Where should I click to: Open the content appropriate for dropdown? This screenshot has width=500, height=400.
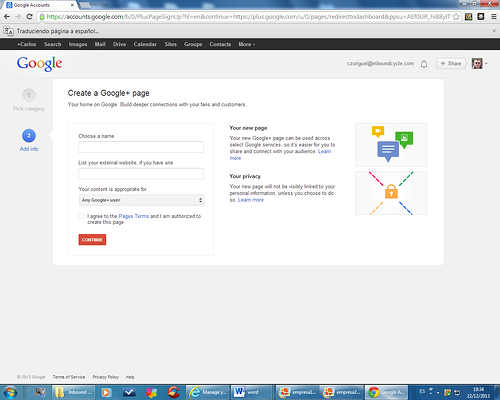[x=141, y=200]
